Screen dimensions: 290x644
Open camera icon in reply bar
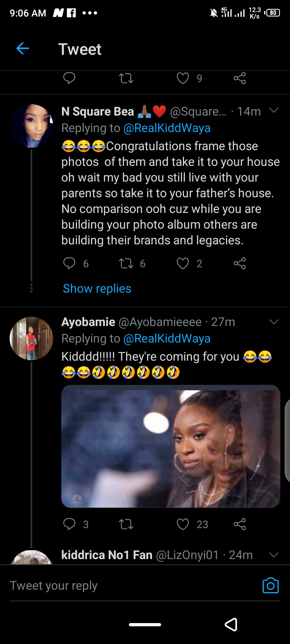click(x=270, y=585)
